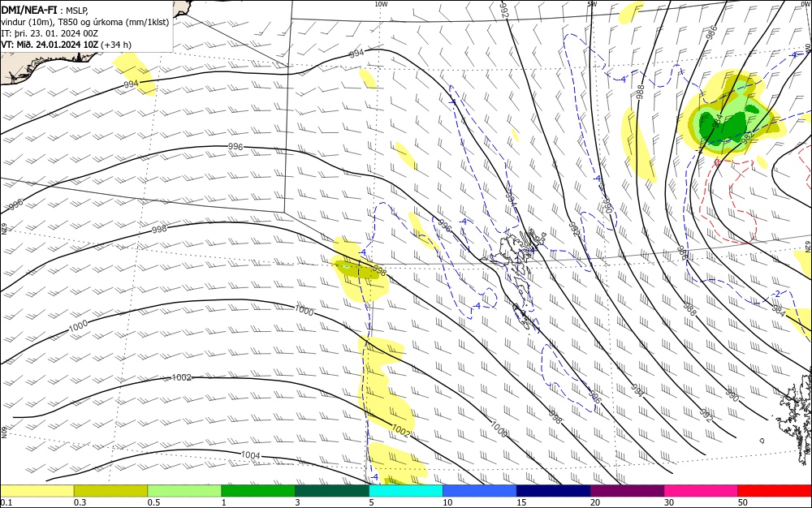Viewport: 812px width, 508px height.
Task: Click the navy 15–20 legend swatch
Action: click(554, 491)
